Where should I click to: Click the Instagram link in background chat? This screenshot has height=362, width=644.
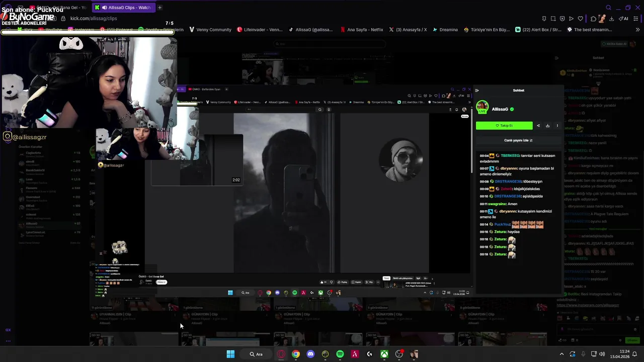tap(587, 305)
